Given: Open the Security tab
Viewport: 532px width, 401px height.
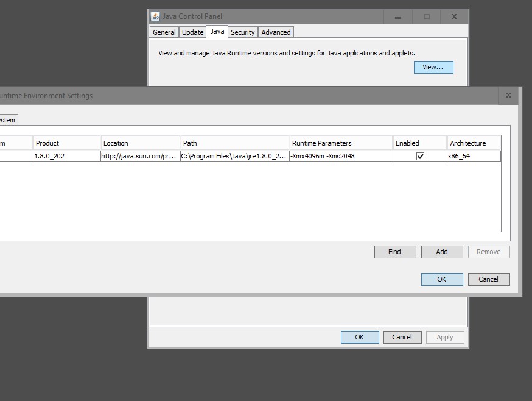Looking at the screenshot, I should tap(243, 32).
